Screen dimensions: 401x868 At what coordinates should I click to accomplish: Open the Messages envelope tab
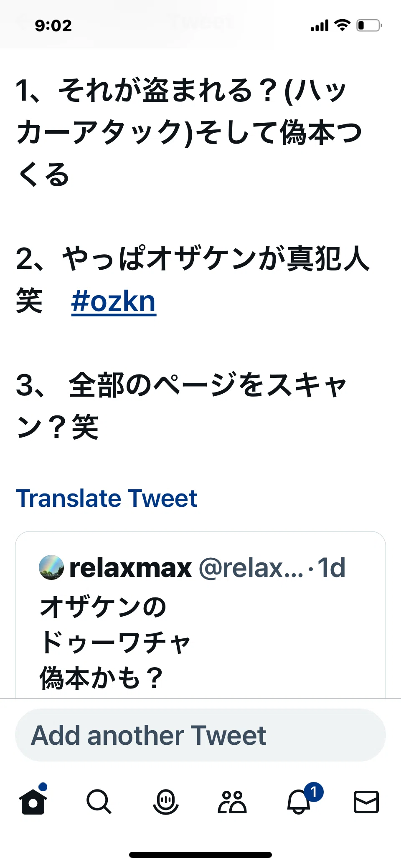coord(366,802)
